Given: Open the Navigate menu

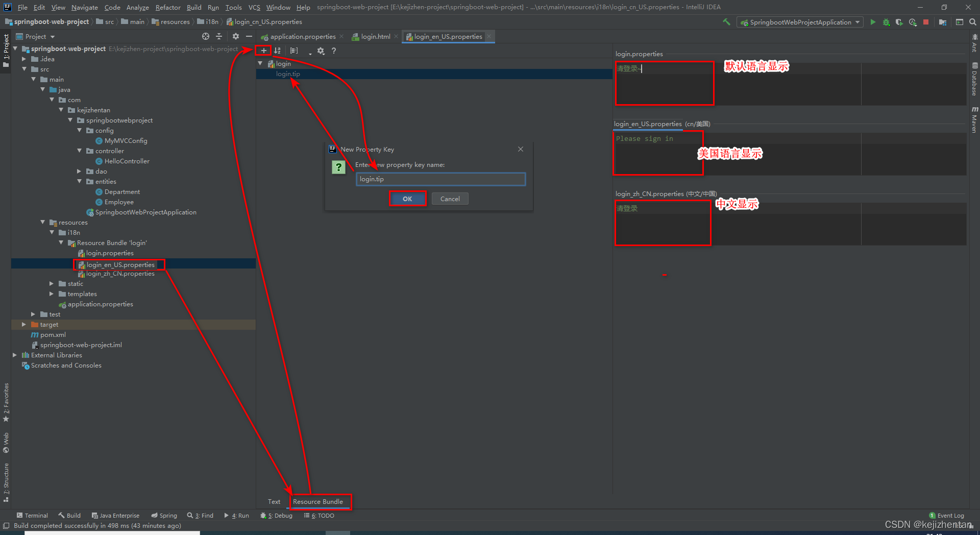Looking at the screenshot, I should pos(85,7).
